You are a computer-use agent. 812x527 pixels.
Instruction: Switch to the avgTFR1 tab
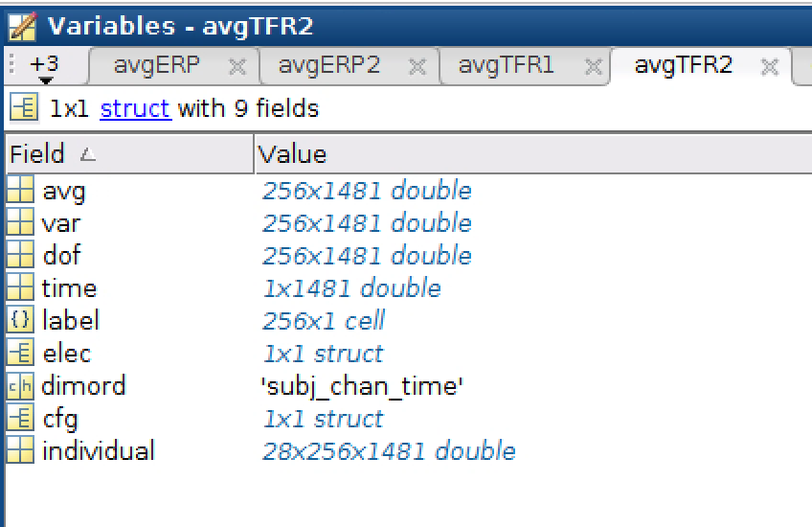coord(506,65)
